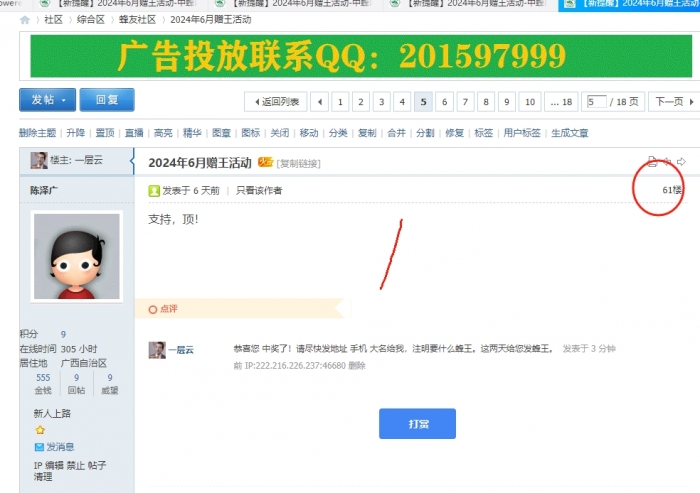Click the right arrow next-thread icon

681,161
